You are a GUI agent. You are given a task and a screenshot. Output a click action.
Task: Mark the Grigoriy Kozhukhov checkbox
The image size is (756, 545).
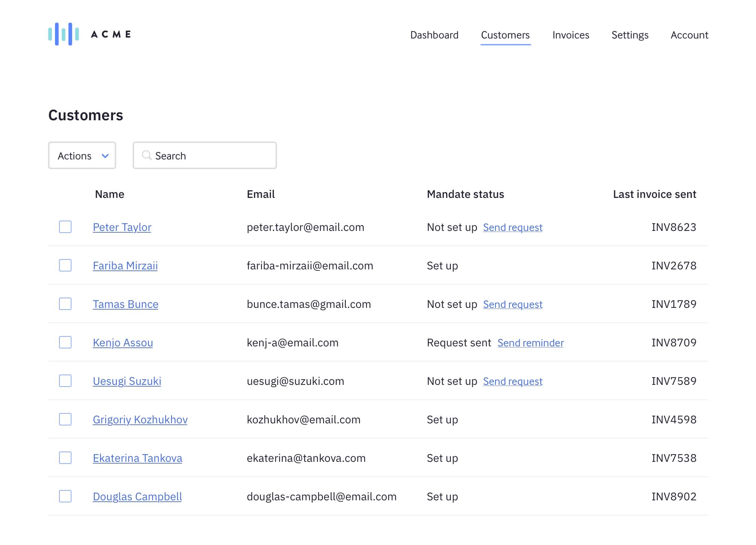(x=65, y=419)
